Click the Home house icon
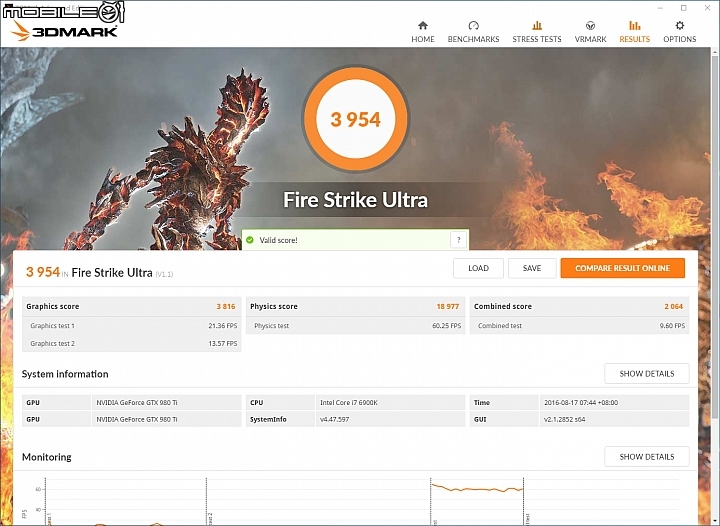This screenshot has height=526, width=720. coord(423,25)
